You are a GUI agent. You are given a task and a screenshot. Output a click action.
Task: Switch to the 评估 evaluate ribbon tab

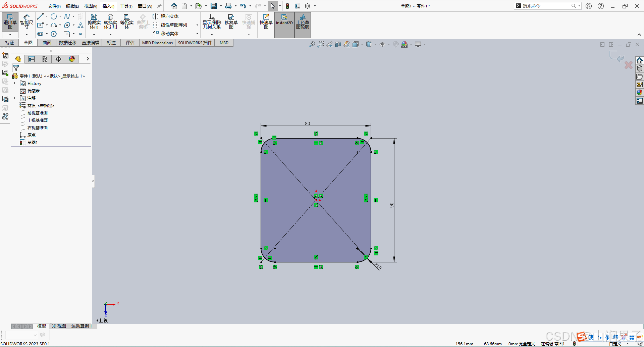[130, 43]
